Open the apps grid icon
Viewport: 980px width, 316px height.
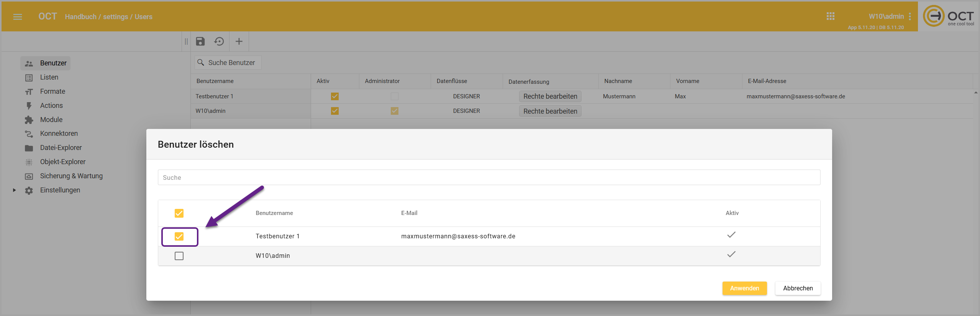(x=830, y=16)
